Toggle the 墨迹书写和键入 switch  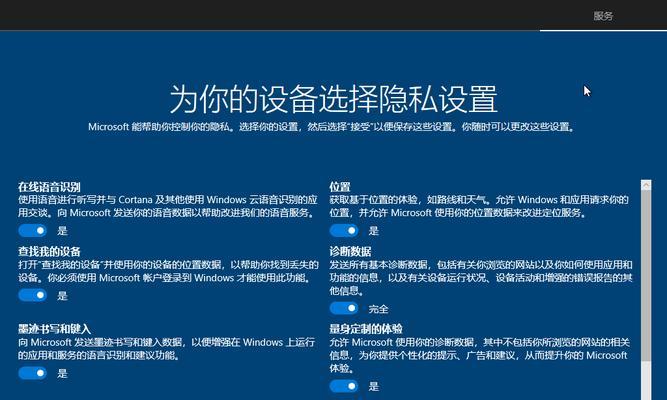[32, 373]
